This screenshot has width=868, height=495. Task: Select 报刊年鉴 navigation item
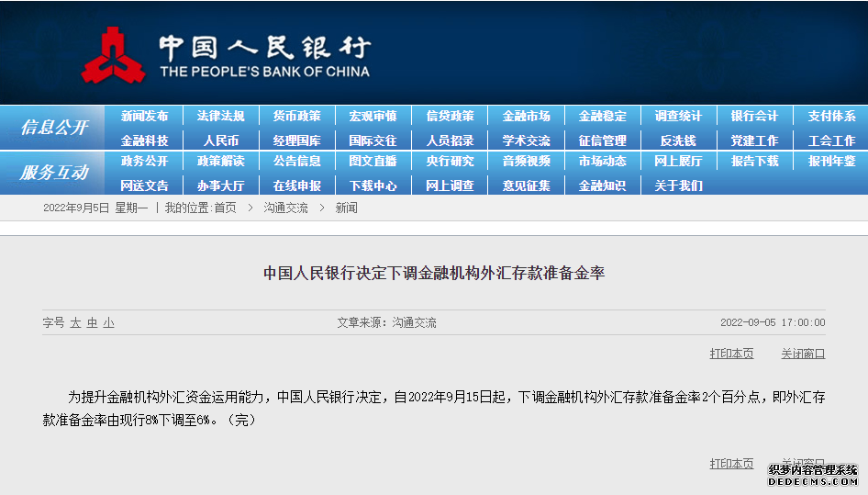click(831, 161)
